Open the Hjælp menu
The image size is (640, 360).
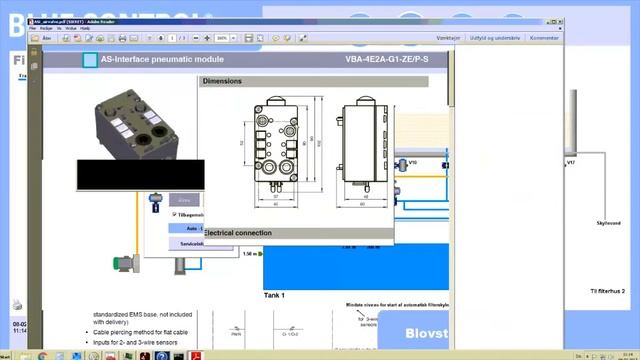85,28
